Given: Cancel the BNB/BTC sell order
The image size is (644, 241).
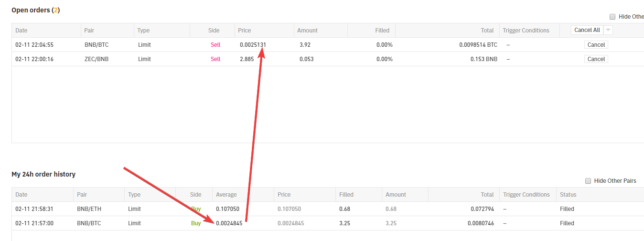Looking at the screenshot, I should (596, 45).
